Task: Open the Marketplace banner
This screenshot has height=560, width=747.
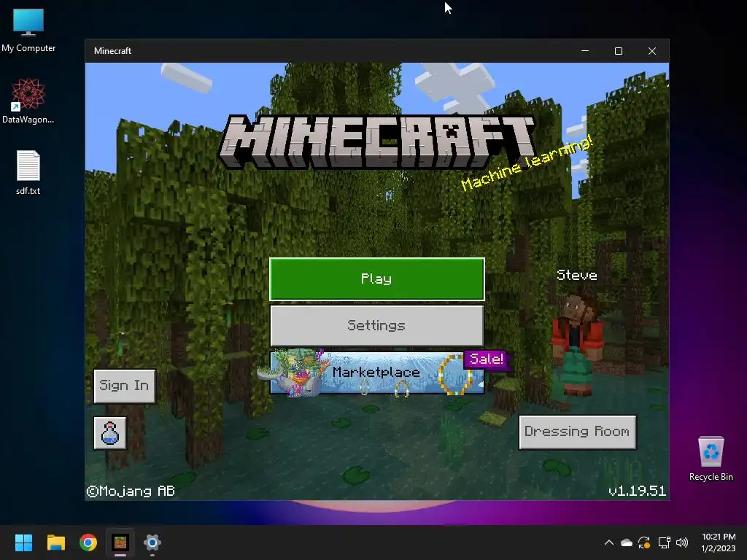Action: tap(377, 373)
